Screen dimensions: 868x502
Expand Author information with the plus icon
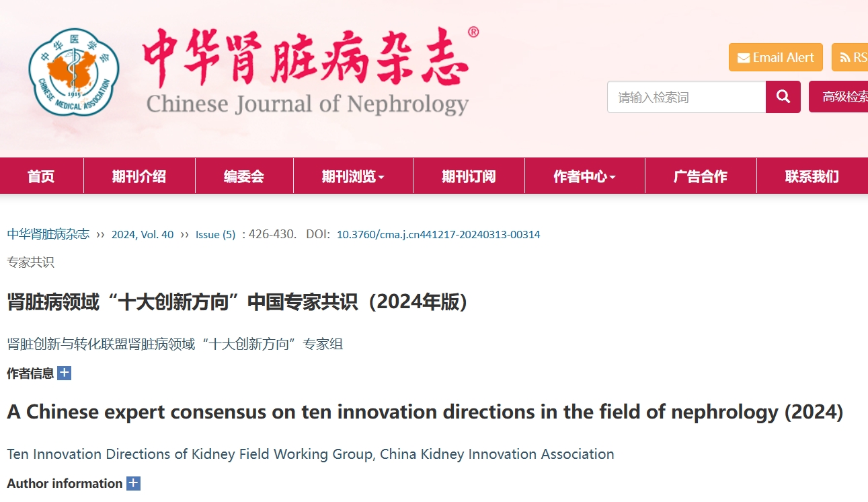point(134,483)
